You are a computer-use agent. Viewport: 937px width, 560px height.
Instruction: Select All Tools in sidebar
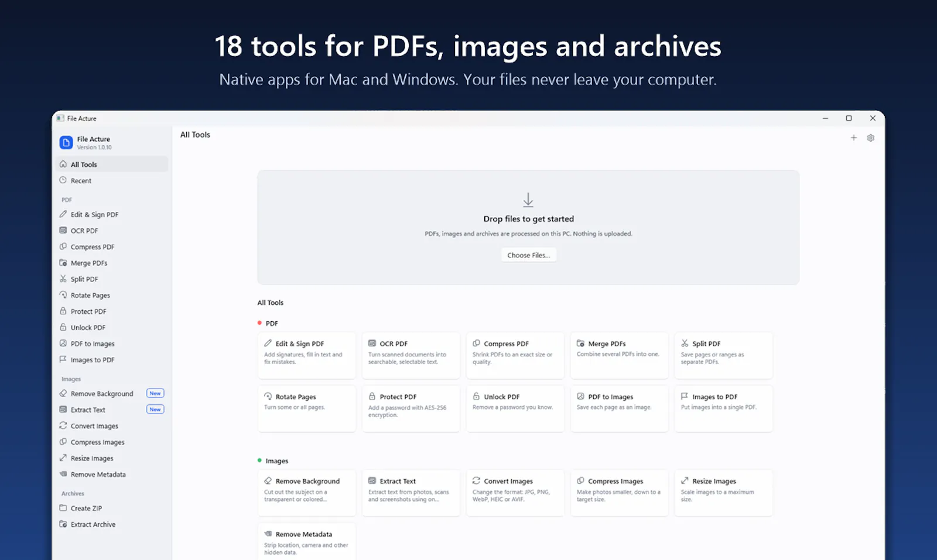click(112, 164)
